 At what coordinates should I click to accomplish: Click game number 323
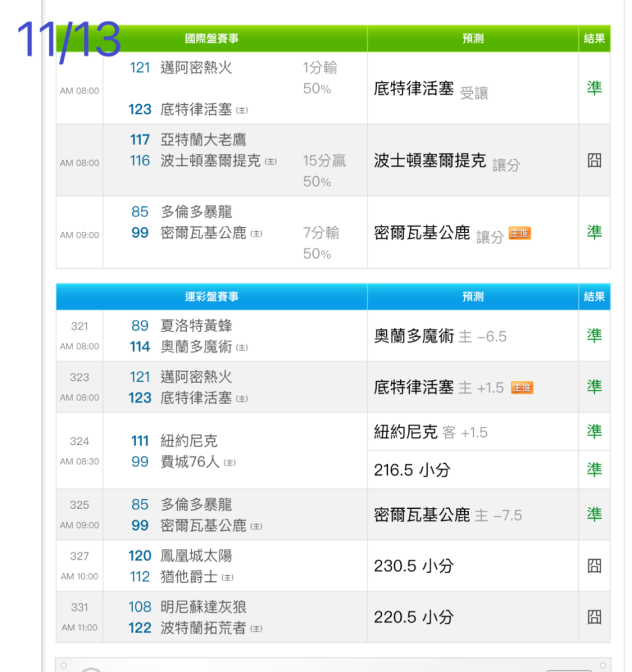pyautogui.click(x=79, y=378)
